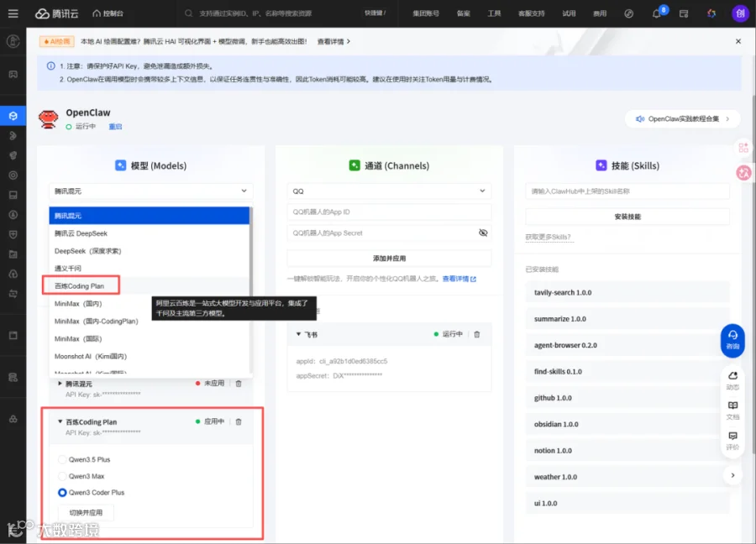Click the OpenClaw lobster logo

(48, 119)
